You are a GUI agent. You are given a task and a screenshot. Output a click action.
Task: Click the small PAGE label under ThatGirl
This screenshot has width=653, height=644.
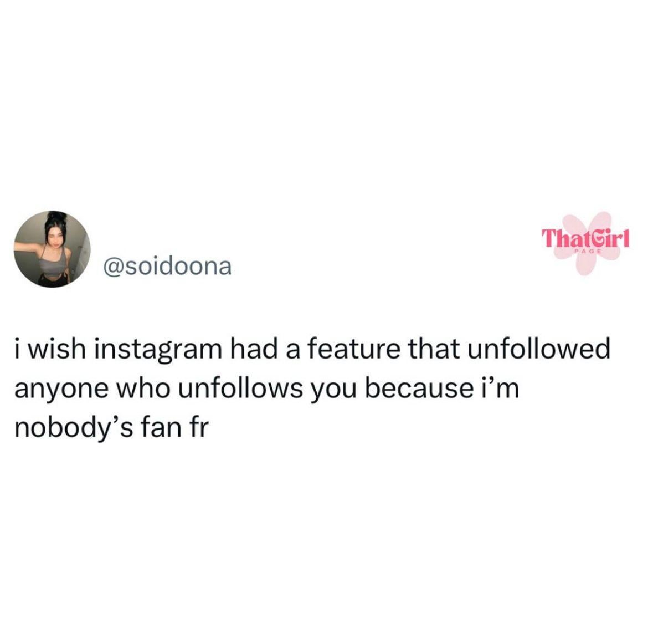tap(588, 252)
